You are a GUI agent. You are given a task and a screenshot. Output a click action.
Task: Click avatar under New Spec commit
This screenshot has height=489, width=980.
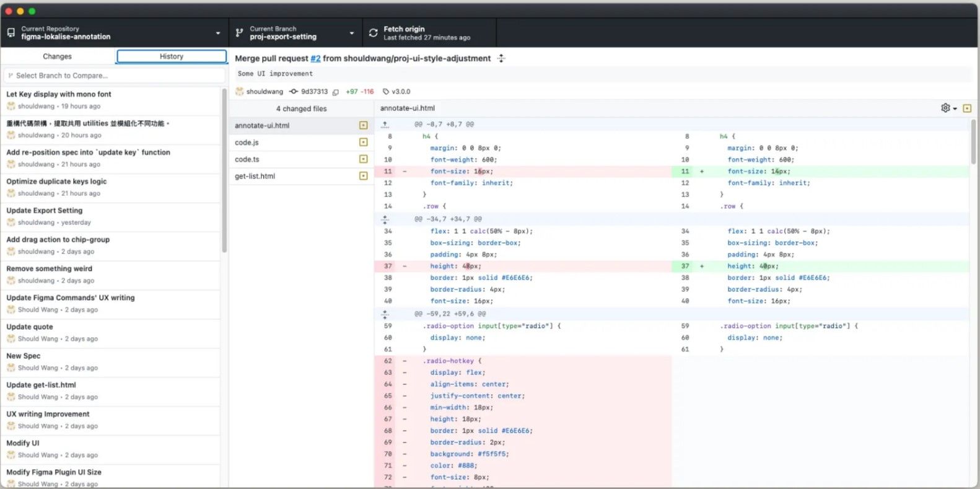click(11, 368)
